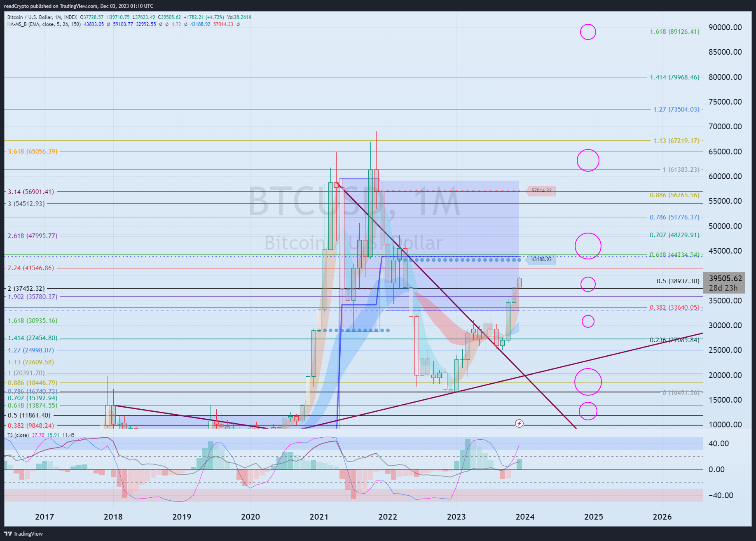Click the 3.14 (56901.41) extension label

point(31,191)
